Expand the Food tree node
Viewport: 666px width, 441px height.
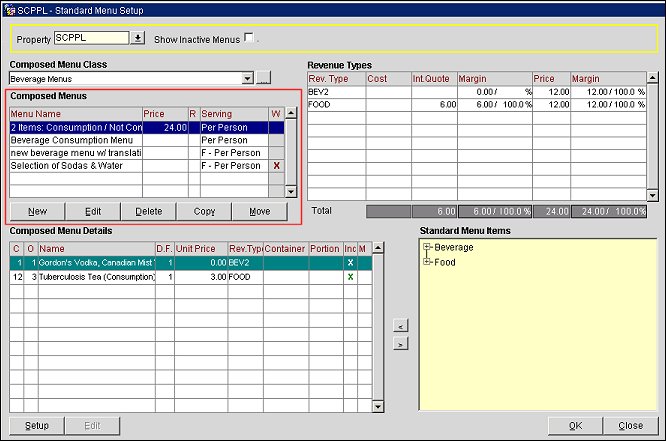(428, 262)
